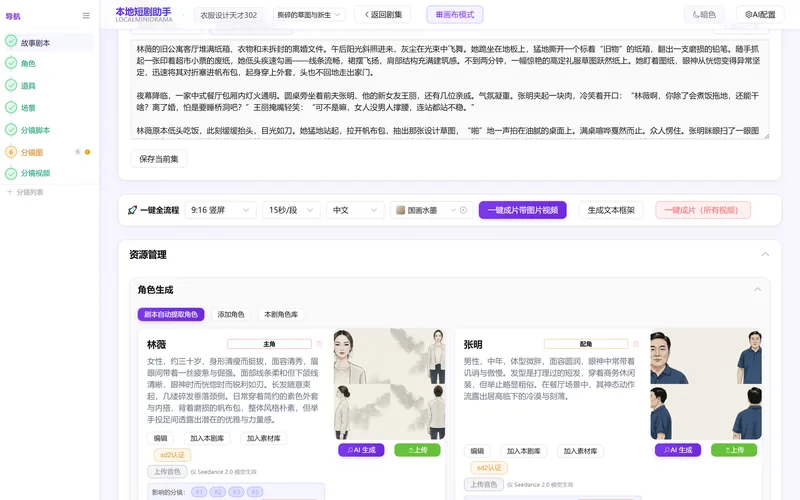This screenshot has width=800, height=500.
Task: Click the green check icon beside 场景
Action: coord(11,108)
